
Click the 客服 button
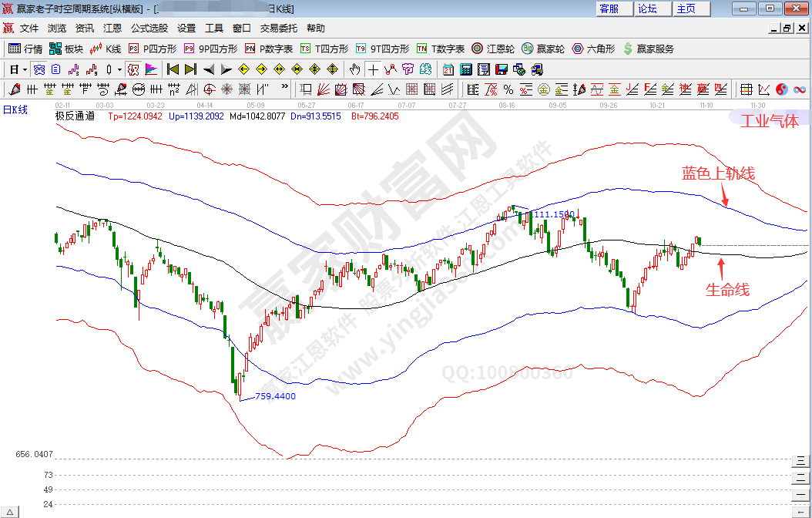point(609,8)
